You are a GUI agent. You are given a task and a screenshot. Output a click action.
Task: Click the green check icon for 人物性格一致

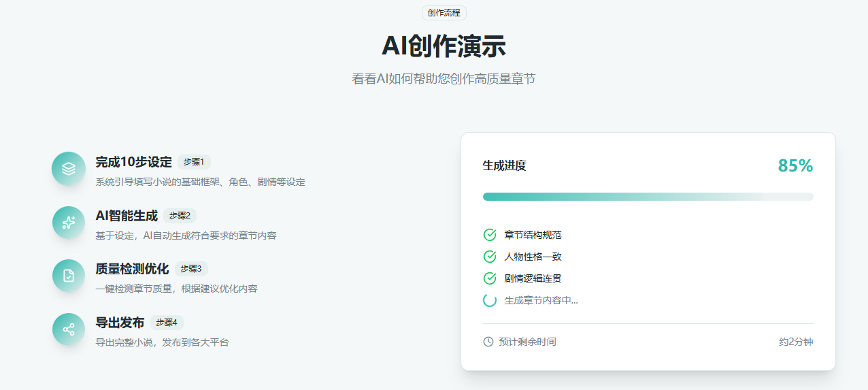490,257
